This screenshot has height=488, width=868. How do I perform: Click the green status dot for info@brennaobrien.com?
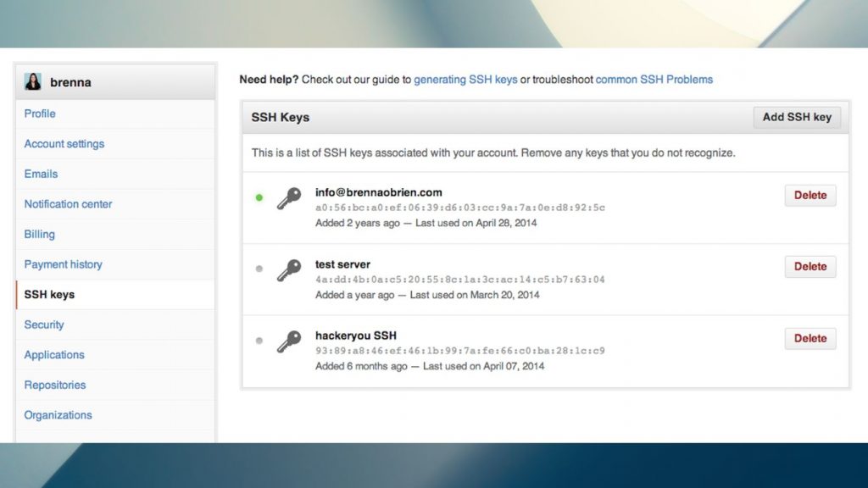click(259, 197)
